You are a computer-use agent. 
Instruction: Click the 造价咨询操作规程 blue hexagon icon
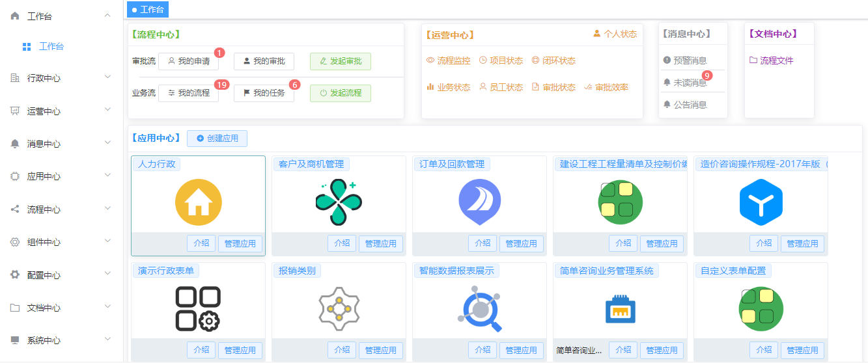(761, 202)
